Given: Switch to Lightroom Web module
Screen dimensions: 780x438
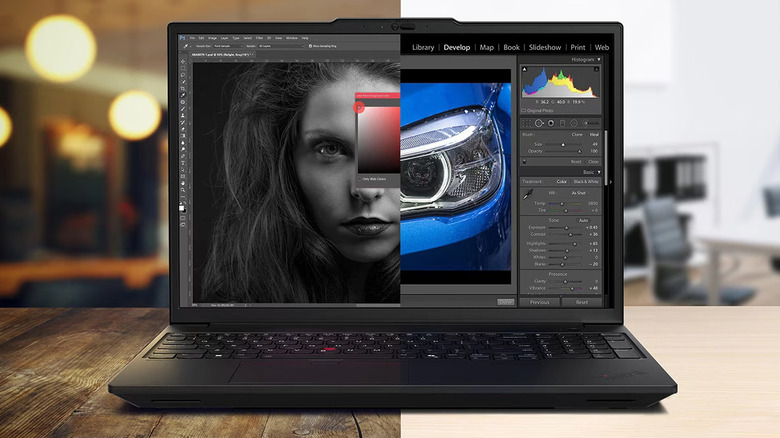Looking at the screenshot, I should point(602,47).
